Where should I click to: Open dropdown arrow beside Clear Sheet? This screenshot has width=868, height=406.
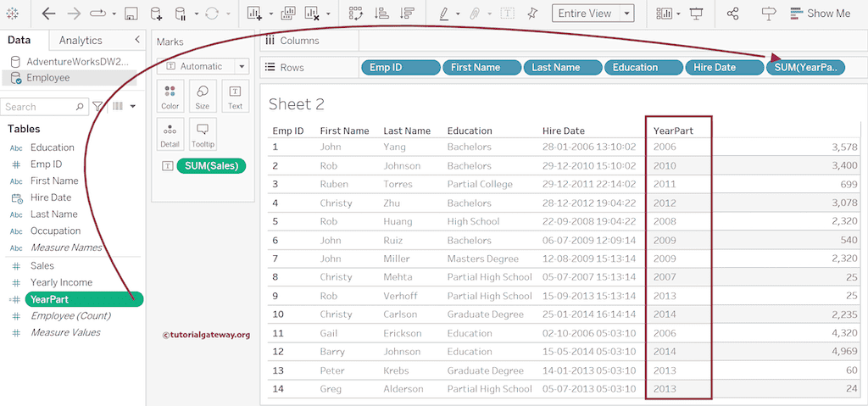click(x=328, y=14)
